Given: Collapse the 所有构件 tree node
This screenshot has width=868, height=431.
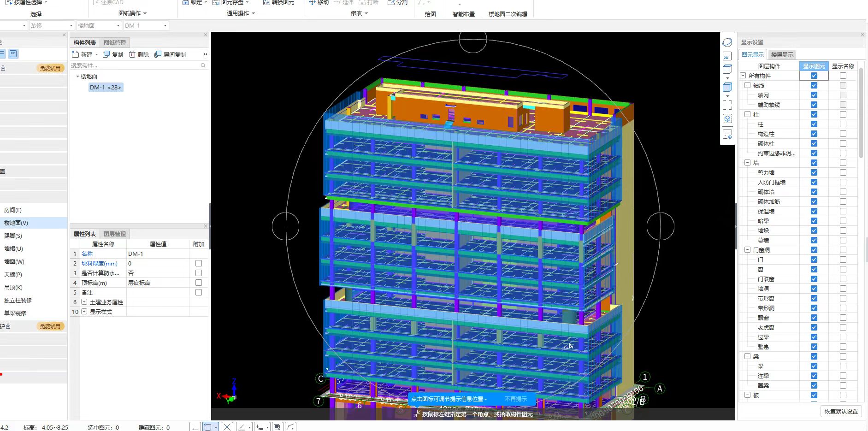Looking at the screenshot, I should click(x=743, y=76).
